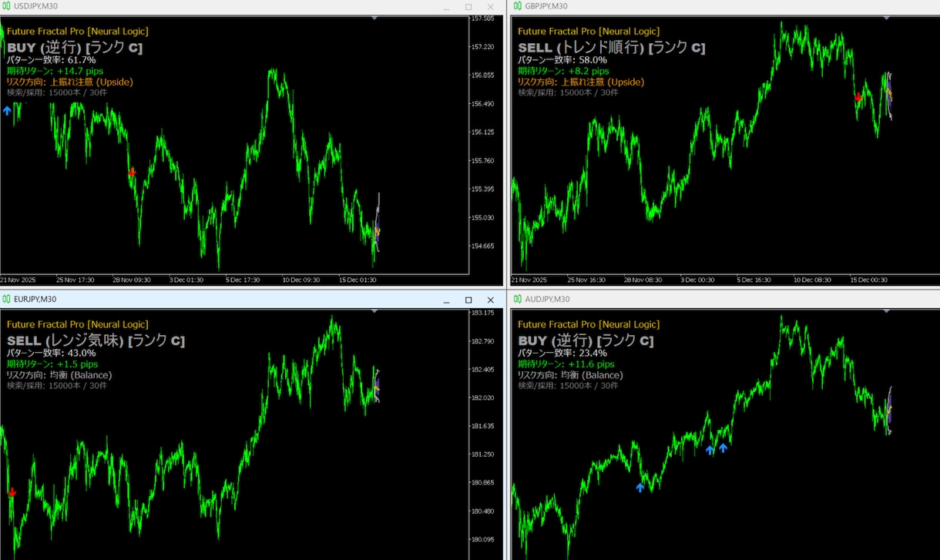Maximize the EURJPY,M30 chart window
This screenshot has height=560, width=940.
pyautogui.click(x=468, y=300)
